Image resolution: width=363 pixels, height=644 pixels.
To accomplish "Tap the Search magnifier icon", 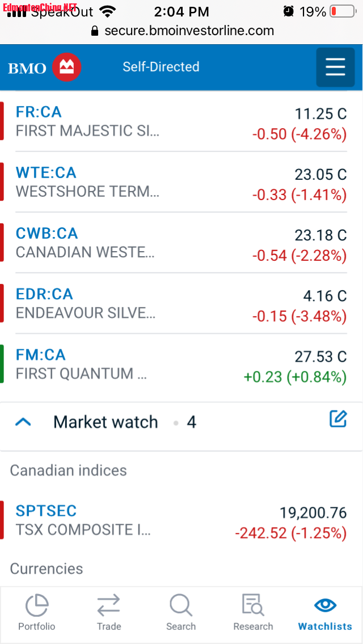I will pyautogui.click(x=181, y=606).
